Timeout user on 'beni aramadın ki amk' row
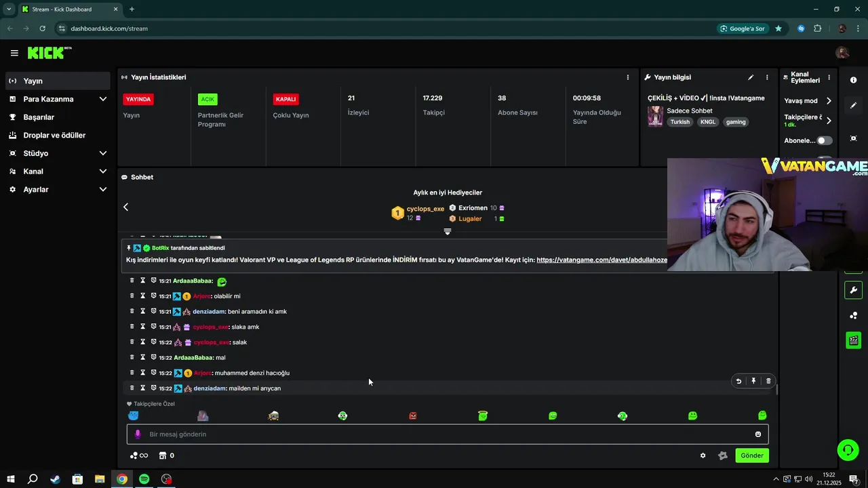This screenshot has height=488, width=868. pos(143,311)
